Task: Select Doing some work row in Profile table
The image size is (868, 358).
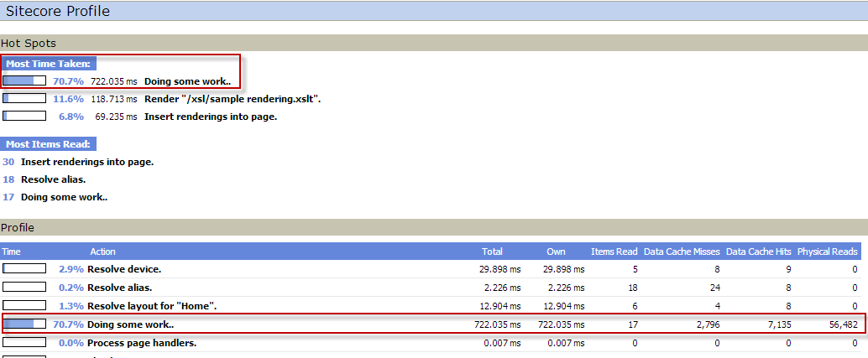Action: tap(430, 324)
